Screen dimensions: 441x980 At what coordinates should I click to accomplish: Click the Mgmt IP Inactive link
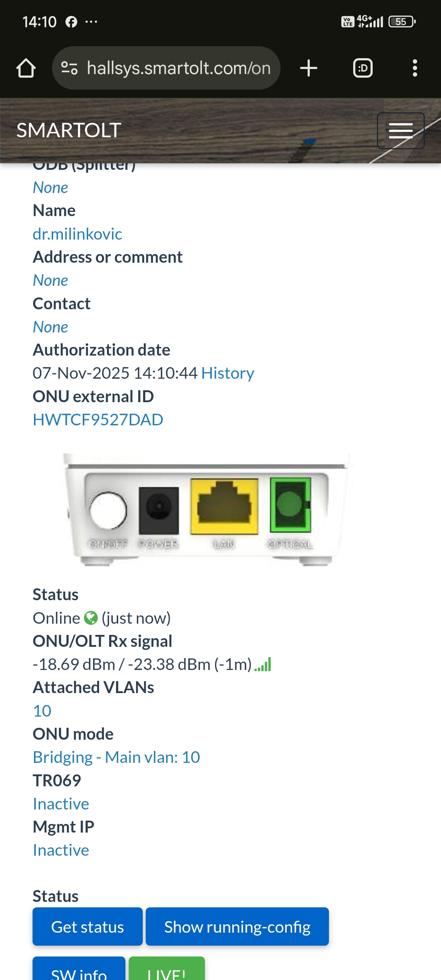tap(61, 850)
